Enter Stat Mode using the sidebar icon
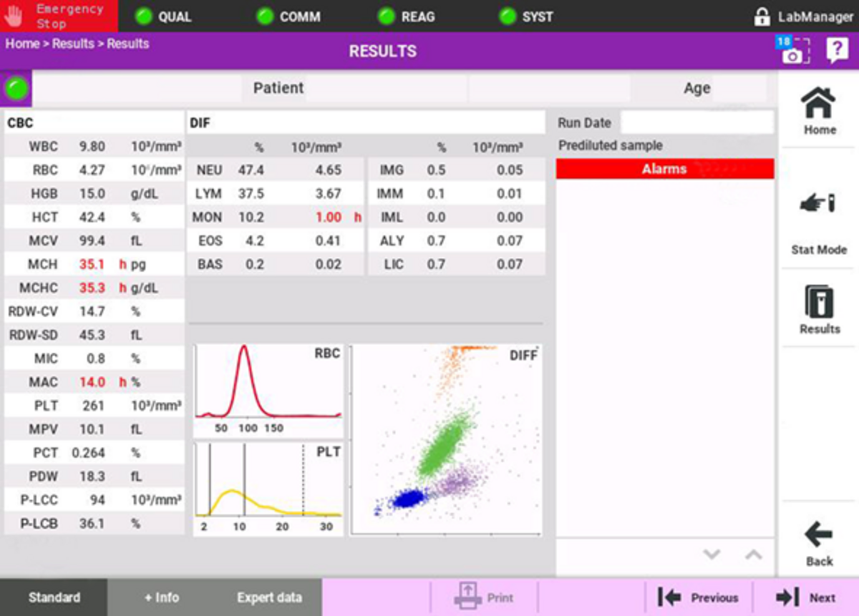 click(819, 215)
